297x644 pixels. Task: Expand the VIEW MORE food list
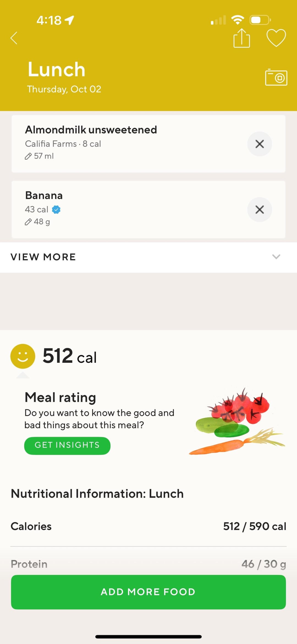pos(43,257)
